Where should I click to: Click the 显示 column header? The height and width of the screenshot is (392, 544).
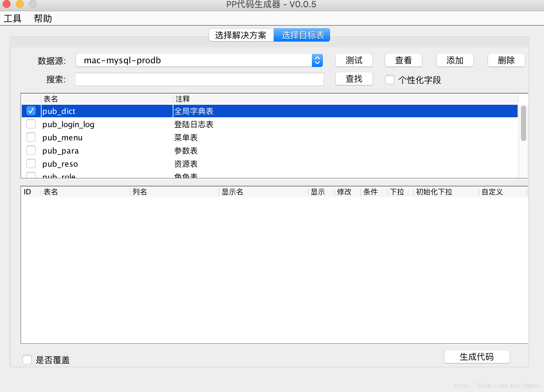coord(321,192)
